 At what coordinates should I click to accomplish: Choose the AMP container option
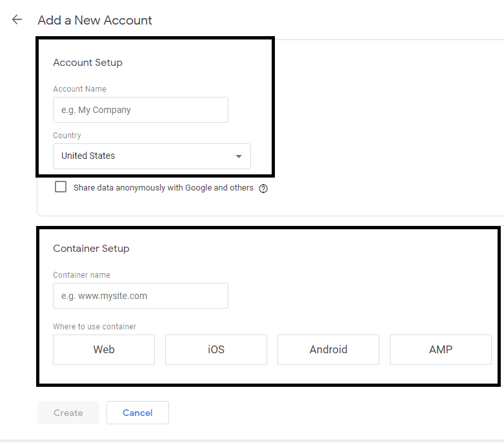pyautogui.click(x=441, y=349)
